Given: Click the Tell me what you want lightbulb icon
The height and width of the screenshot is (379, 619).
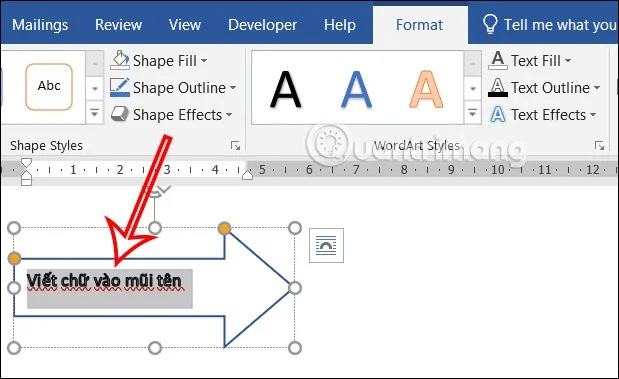Looking at the screenshot, I should pyautogui.click(x=490, y=24).
